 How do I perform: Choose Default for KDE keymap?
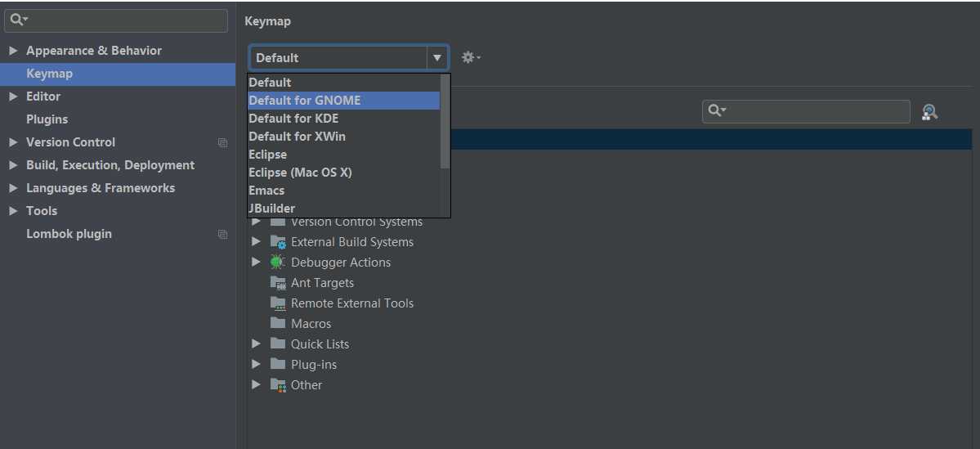344,119
